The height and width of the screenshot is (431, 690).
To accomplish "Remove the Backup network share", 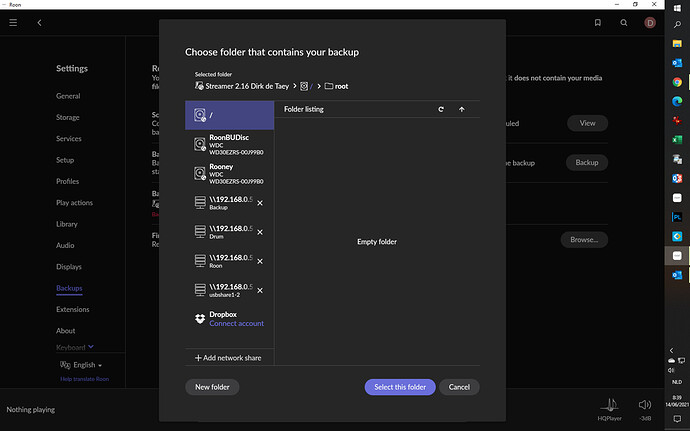I will (x=260, y=203).
